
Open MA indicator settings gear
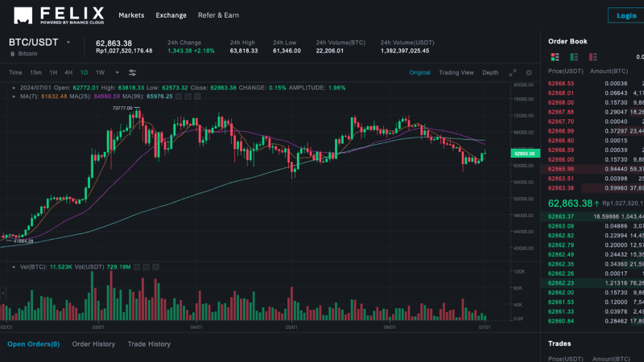click(x=188, y=97)
